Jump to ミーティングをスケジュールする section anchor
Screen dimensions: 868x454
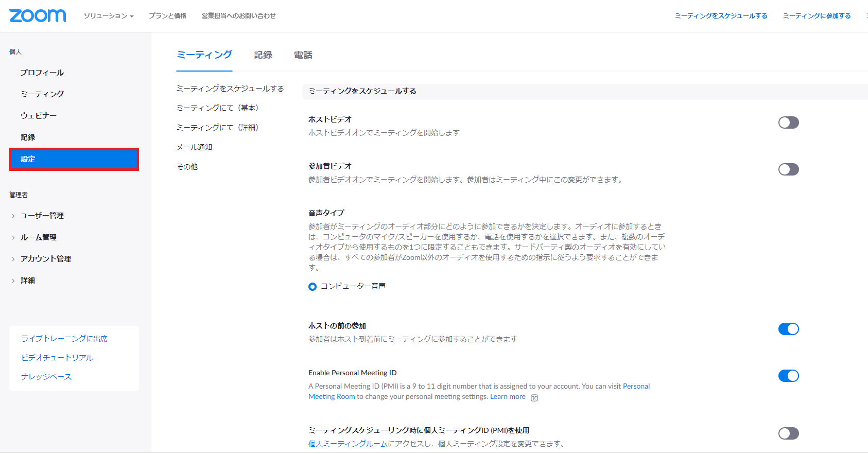click(x=230, y=89)
